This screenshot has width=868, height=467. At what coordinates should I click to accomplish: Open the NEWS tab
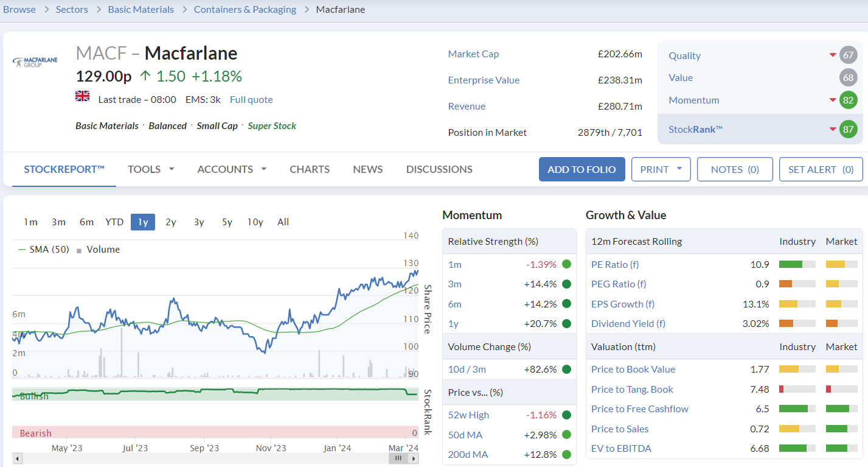pos(368,169)
